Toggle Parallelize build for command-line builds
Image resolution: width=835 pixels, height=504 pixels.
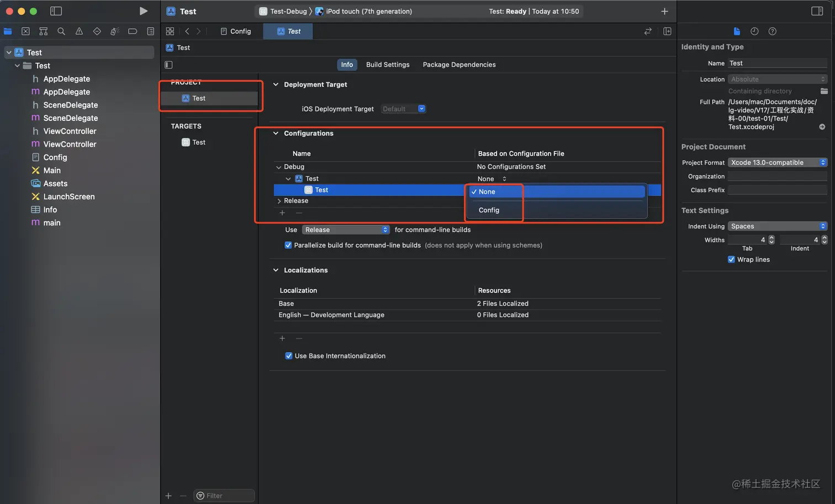[288, 245]
